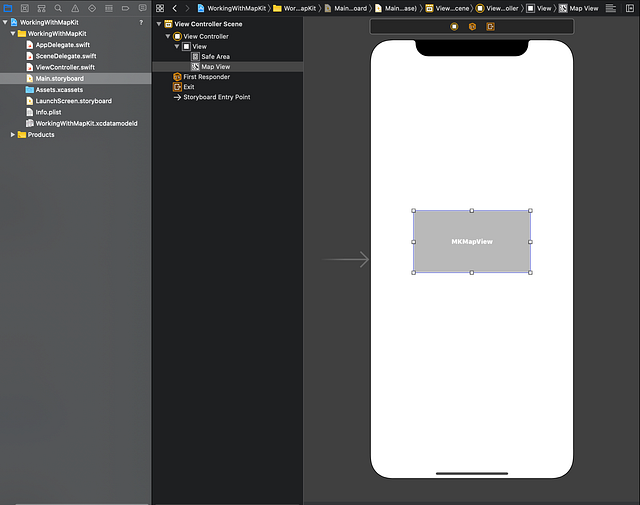640x505 pixels.
Task: Open WorkingWithMapKit.xcdatamodeld file
Action: click(82, 123)
